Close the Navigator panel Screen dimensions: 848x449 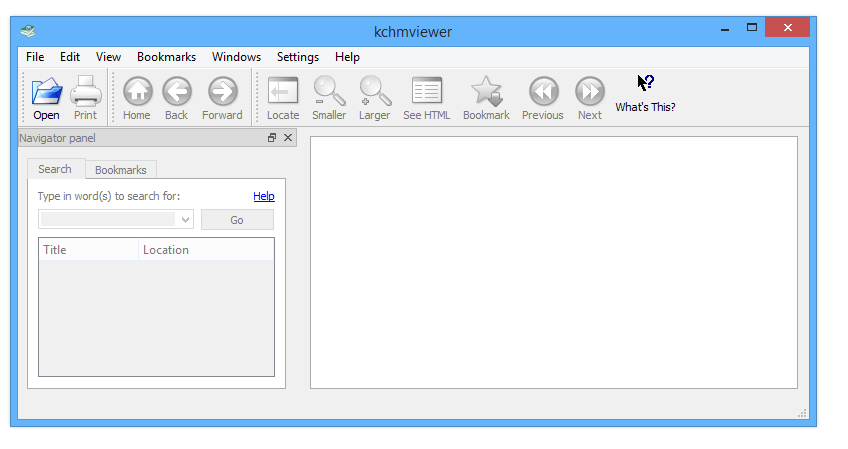point(288,138)
